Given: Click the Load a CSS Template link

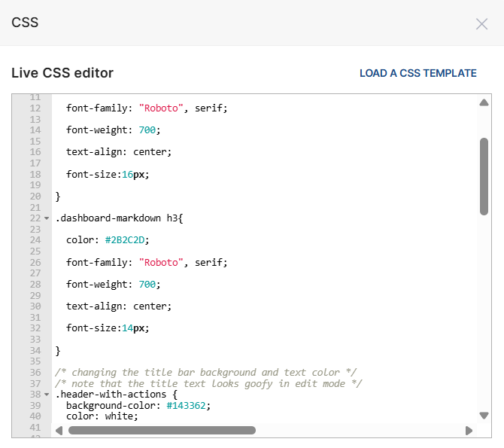Looking at the screenshot, I should point(417,73).
